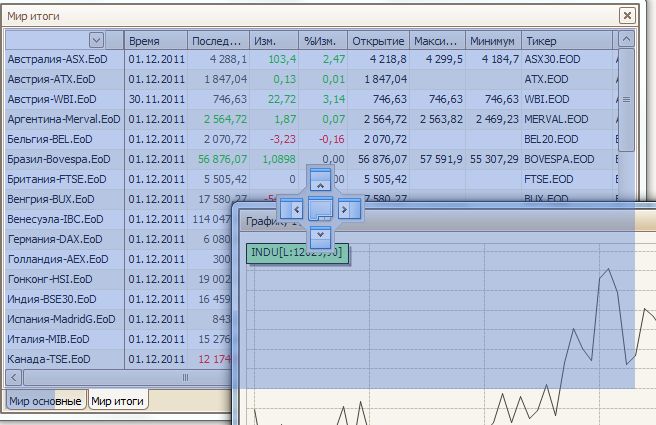Screen dimensions: 656x425
Task: Close the Мир итоги panel
Action: tap(626, 16)
